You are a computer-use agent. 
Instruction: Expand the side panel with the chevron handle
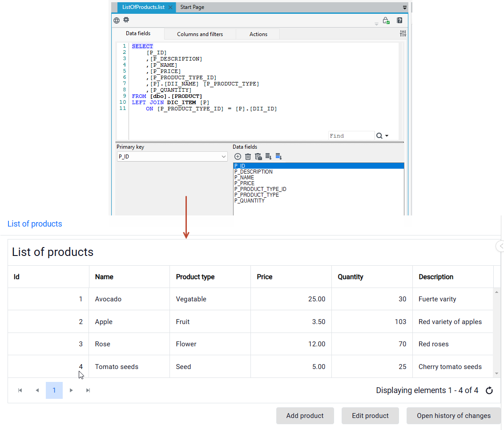[500, 246]
